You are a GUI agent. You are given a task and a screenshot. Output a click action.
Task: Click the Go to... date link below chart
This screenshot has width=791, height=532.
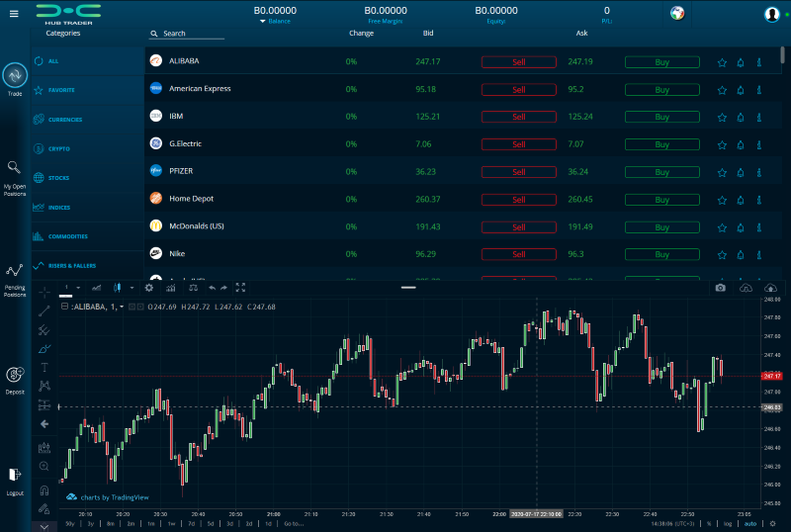click(294, 524)
